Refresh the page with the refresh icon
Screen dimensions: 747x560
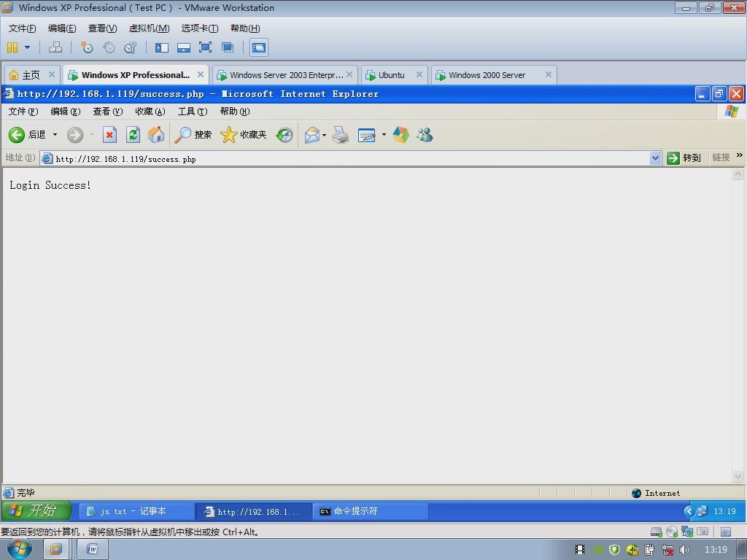[133, 135]
